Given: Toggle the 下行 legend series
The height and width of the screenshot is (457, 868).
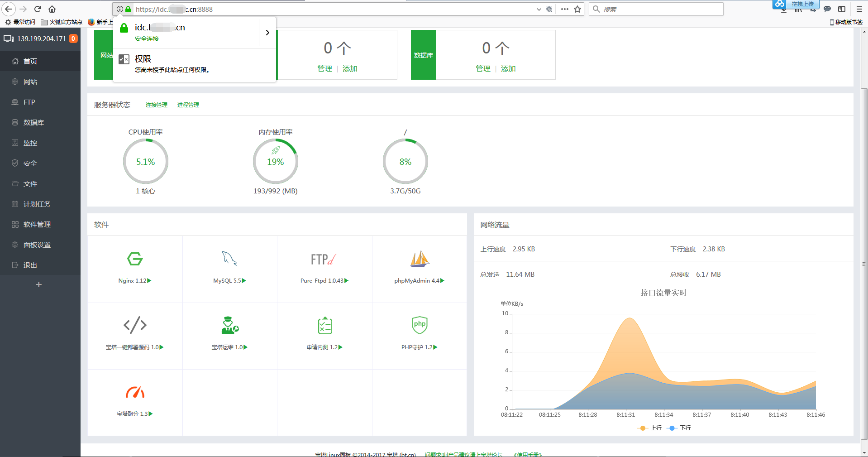Looking at the screenshot, I should pos(679,428).
